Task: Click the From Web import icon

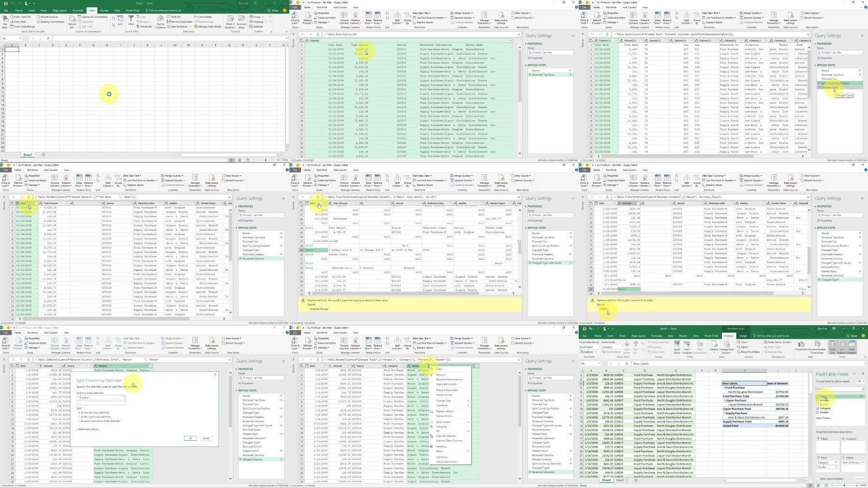Action: coord(13,22)
